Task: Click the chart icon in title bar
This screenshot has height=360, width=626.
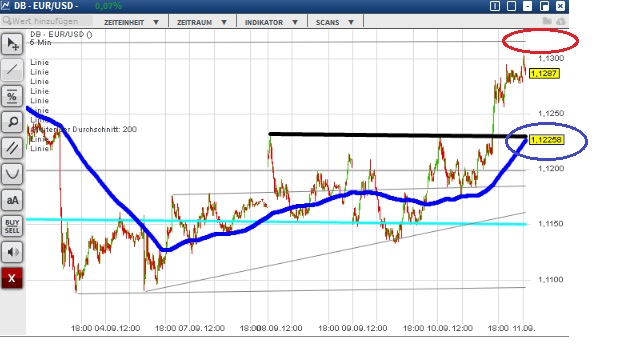Action: tap(6, 6)
